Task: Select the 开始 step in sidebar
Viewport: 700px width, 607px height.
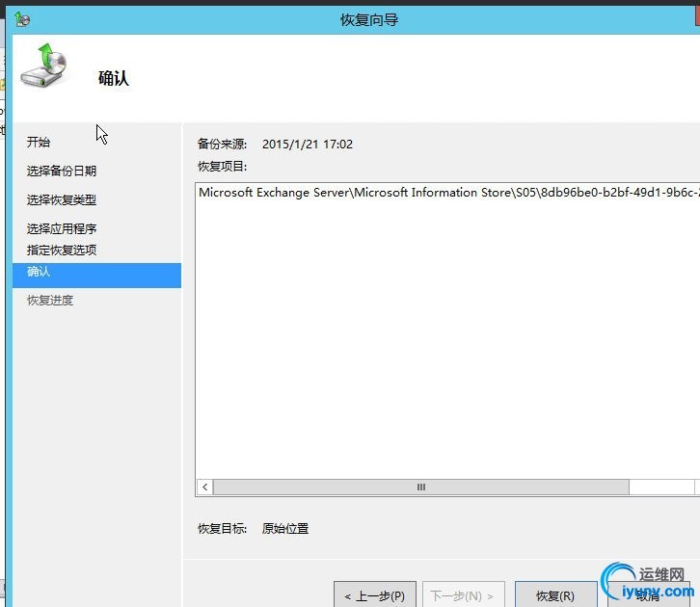Action: pyautogui.click(x=39, y=143)
